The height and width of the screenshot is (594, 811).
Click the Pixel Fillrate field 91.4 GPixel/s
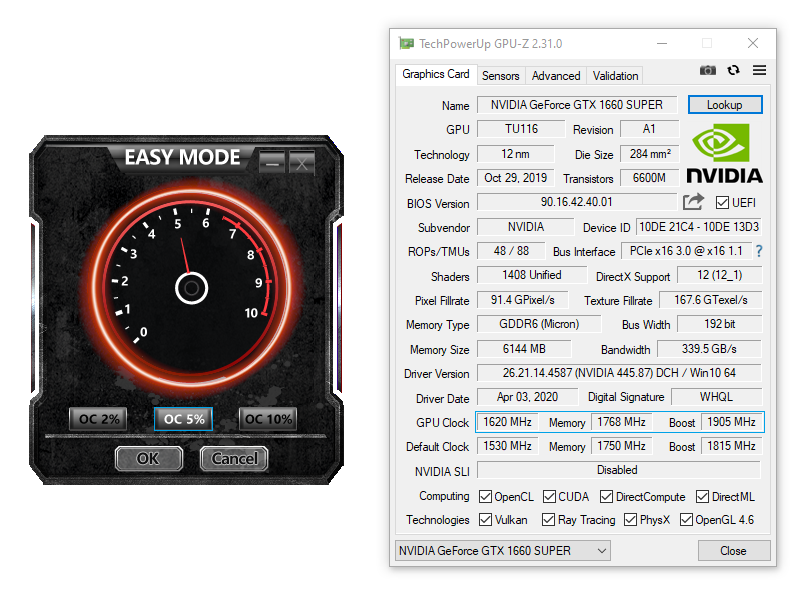tap(522, 300)
